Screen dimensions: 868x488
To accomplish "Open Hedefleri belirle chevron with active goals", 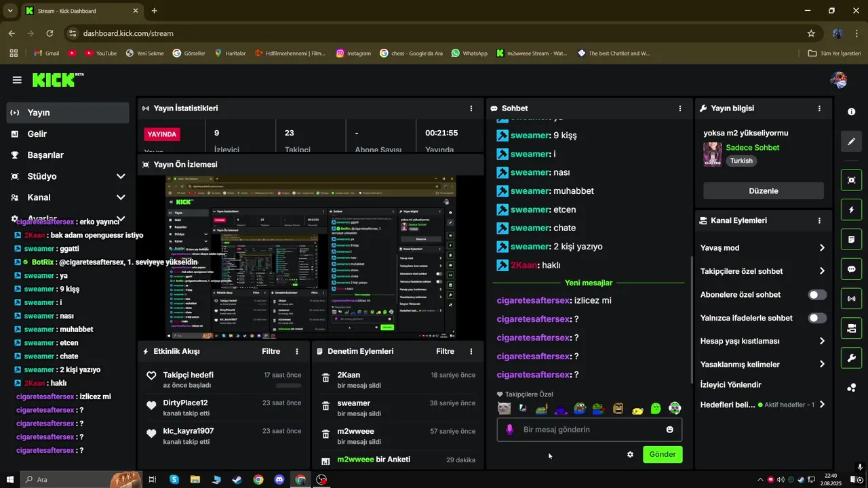I will (822, 405).
